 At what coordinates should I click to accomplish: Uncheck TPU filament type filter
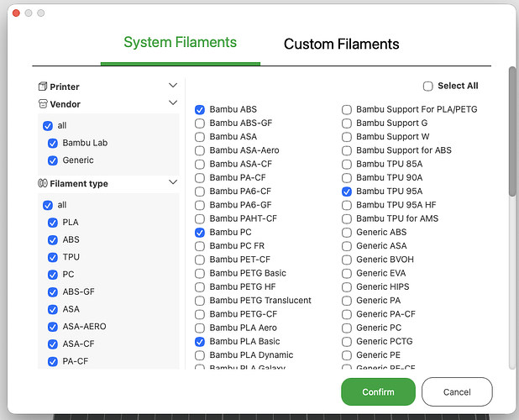click(x=53, y=258)
